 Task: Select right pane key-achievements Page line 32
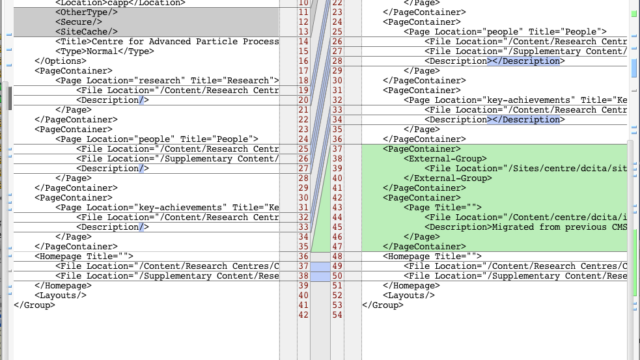(515, 100)
